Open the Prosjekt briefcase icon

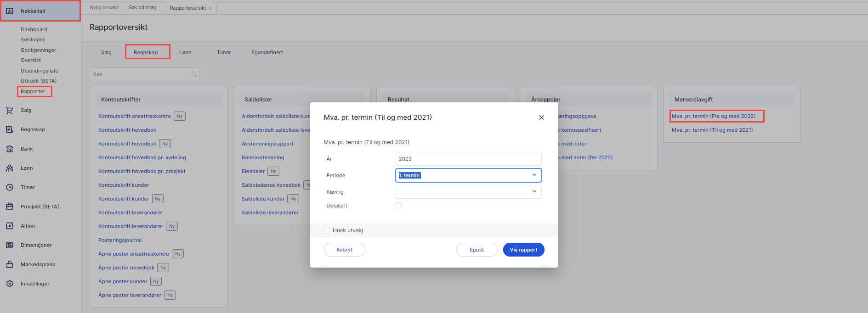point(9,207)
